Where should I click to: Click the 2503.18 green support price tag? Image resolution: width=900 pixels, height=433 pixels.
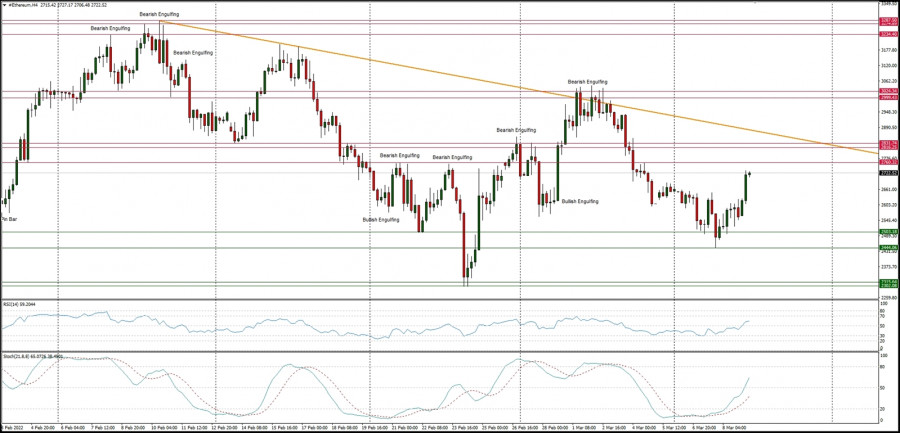click(887, 232)
